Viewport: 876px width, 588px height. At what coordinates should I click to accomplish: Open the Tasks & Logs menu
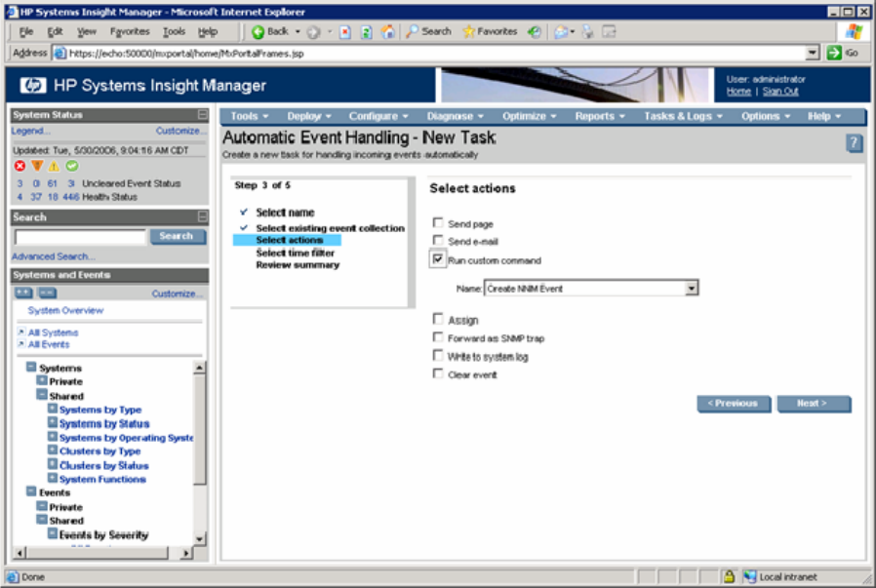click(683, 116)
